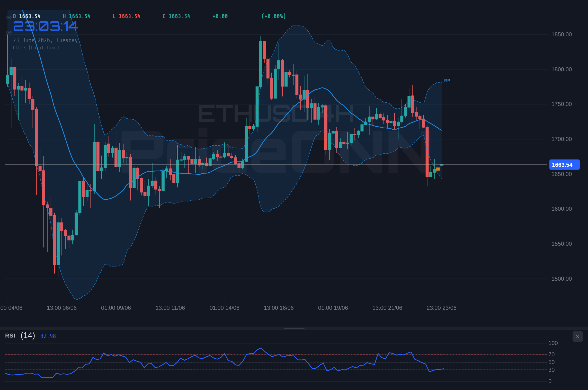
Task: Click the BB Bollinger Bands label
Action: pos(447,81)
